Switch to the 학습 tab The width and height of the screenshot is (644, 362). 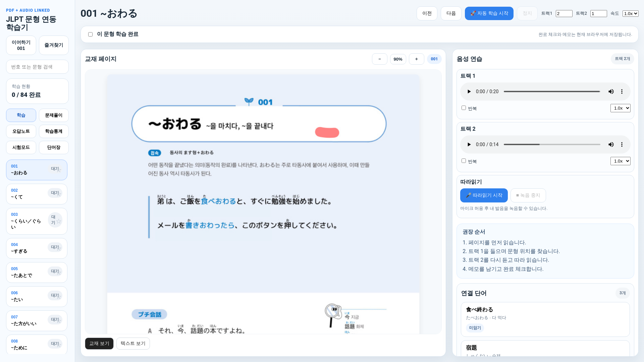click(21, 115)
